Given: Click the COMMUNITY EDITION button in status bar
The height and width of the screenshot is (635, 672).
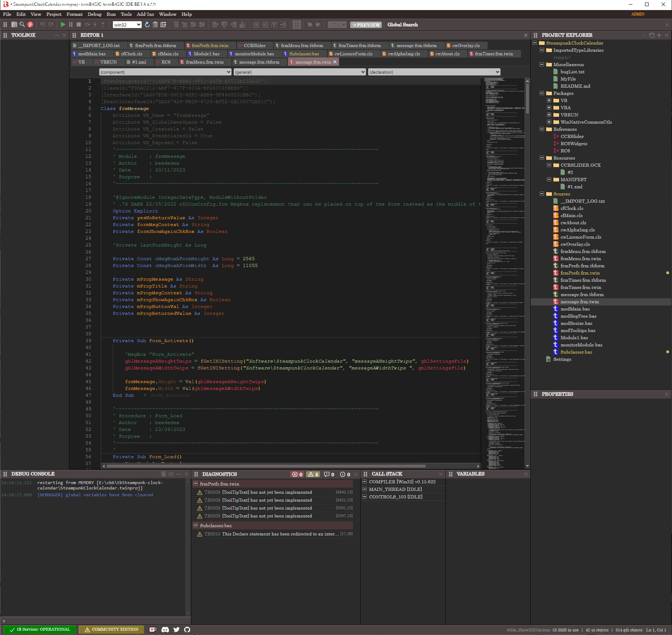Looking at the screenshot, I should pyautogui.click(x=111, y=630).
